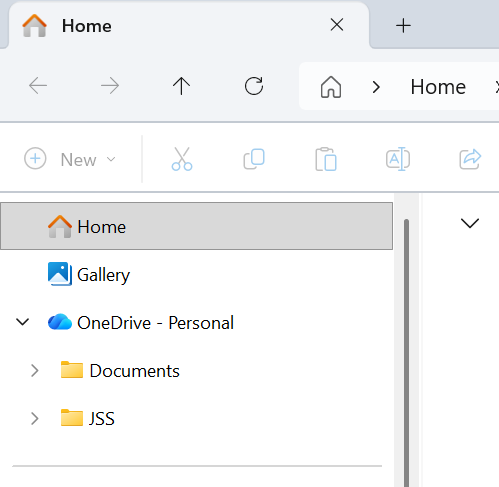Click the Forward navigation arrow

(110, 86)
